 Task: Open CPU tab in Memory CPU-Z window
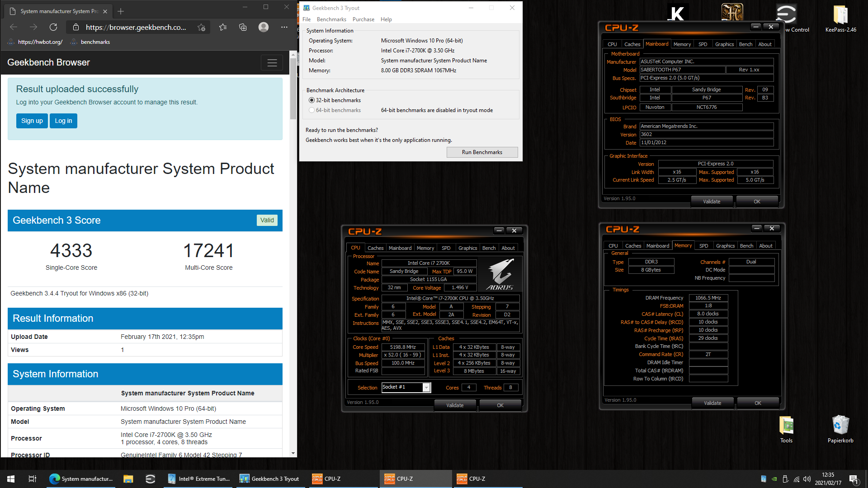[613, 246]
